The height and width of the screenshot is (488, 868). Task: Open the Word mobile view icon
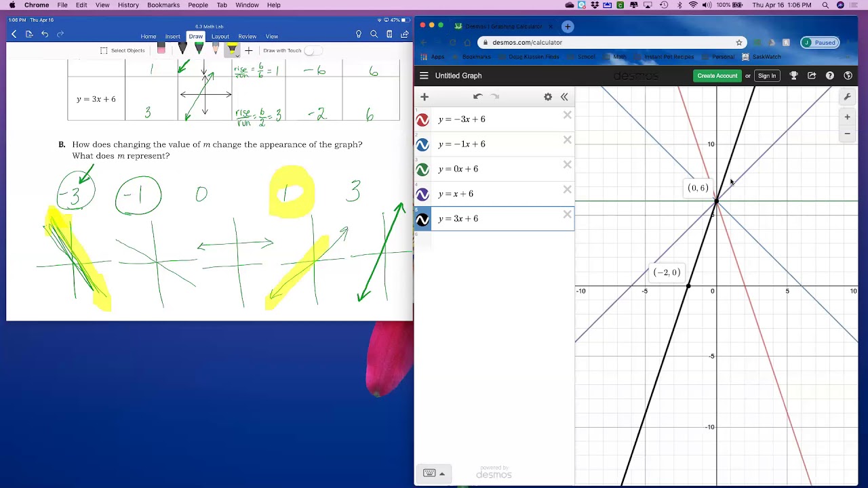[x=389, y=34]
